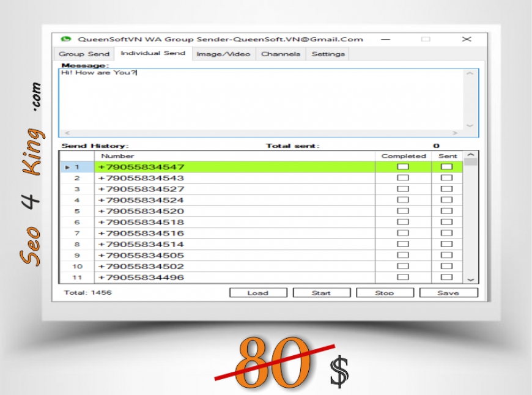
Task: Select the Individual Send tab
Action: (153, 53)
